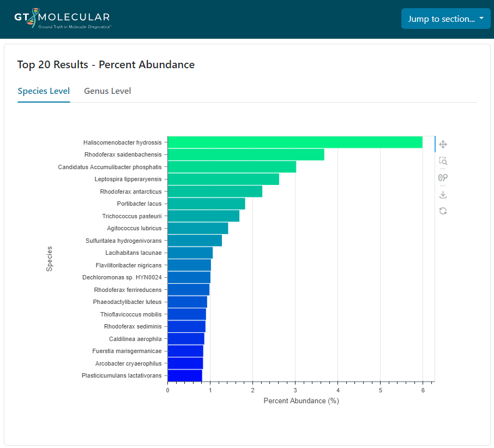Click the Percent Abundance (%) axis title
Screen dimensions: 494x448
coord(301,401)
